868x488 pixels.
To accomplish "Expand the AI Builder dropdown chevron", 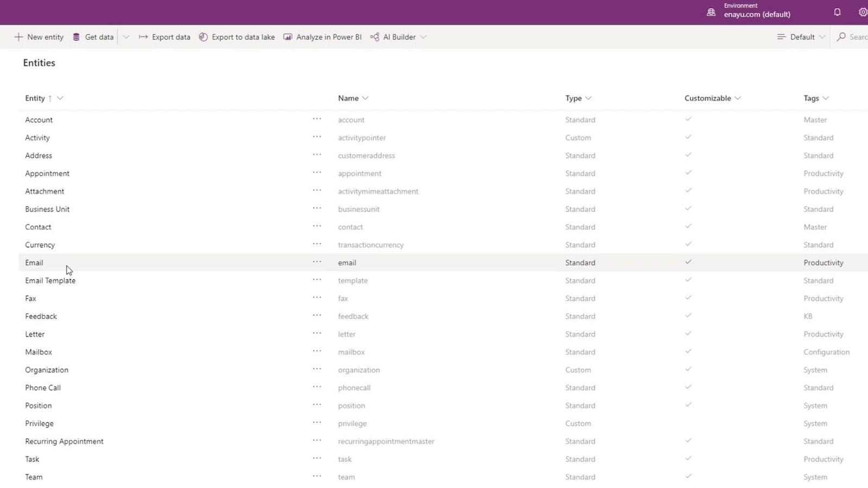I will click(x=423, y=37).
